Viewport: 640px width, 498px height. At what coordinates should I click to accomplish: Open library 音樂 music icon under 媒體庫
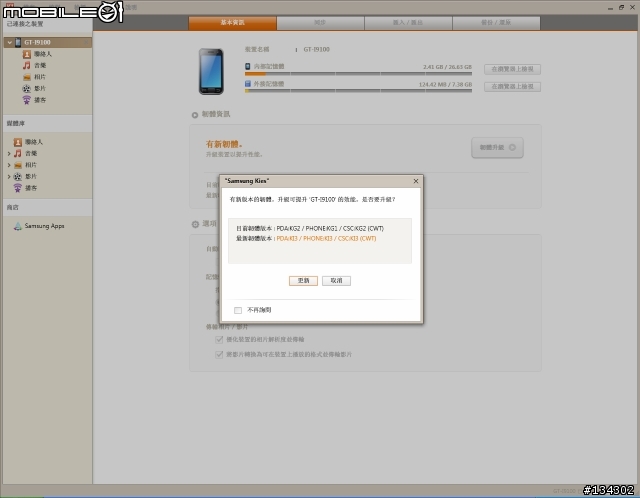tap(18, 153)
